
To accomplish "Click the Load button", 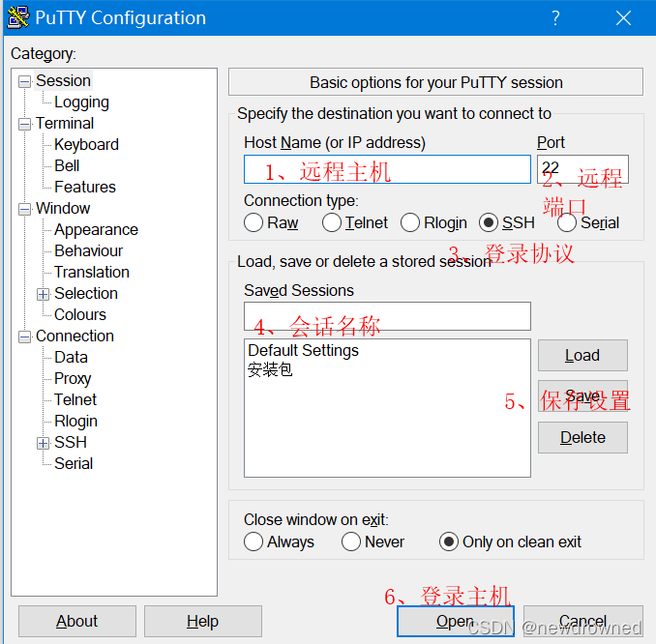I will tap(582, 356).
